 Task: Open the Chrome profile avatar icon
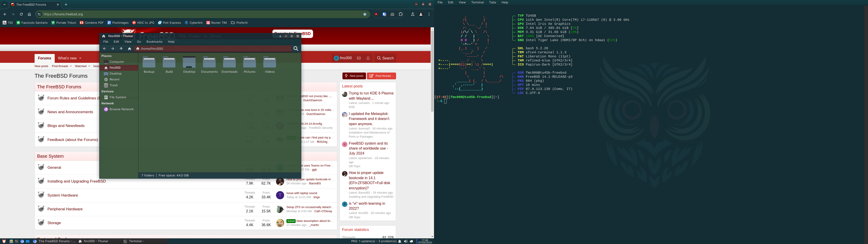point(421,14)
